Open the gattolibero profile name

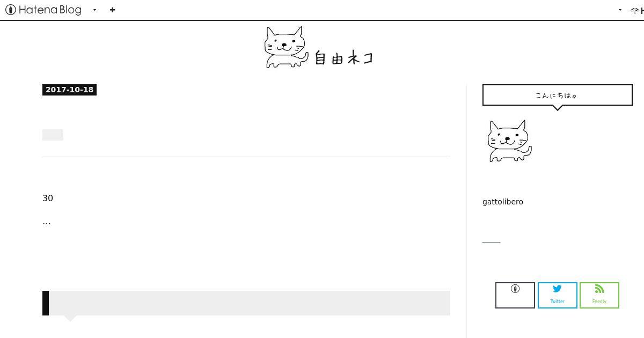pos(503,202)
